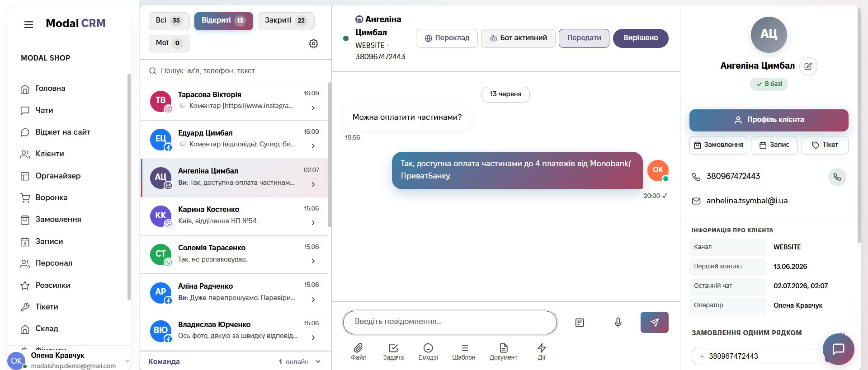Toggle the Бот активний bot status

(x=518, y=38)
